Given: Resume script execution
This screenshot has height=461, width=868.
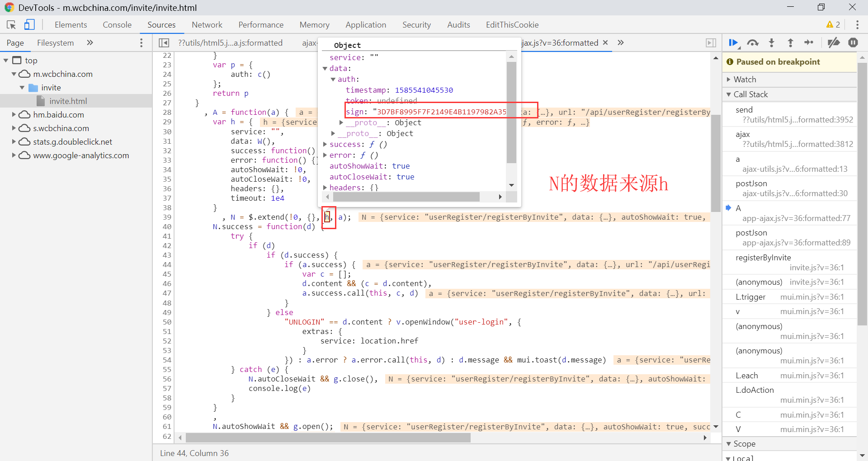Looking at the screenshot, I should click(x=733, y=43).
